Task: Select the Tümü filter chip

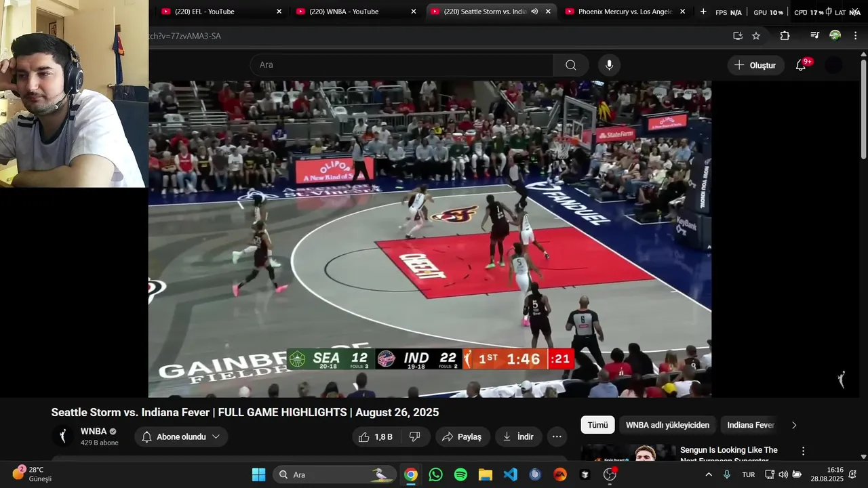Action: click(597, 425)
